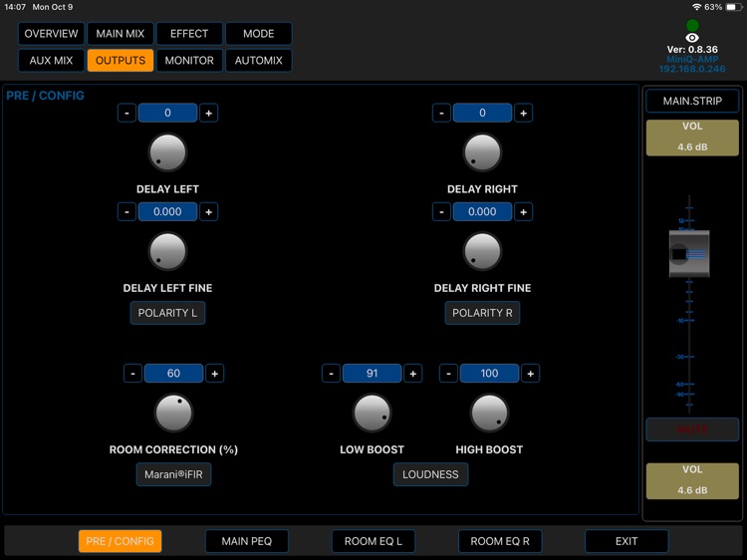
Task: Increase the DELAY LEFT value with plus
Action: coord(209,113)
